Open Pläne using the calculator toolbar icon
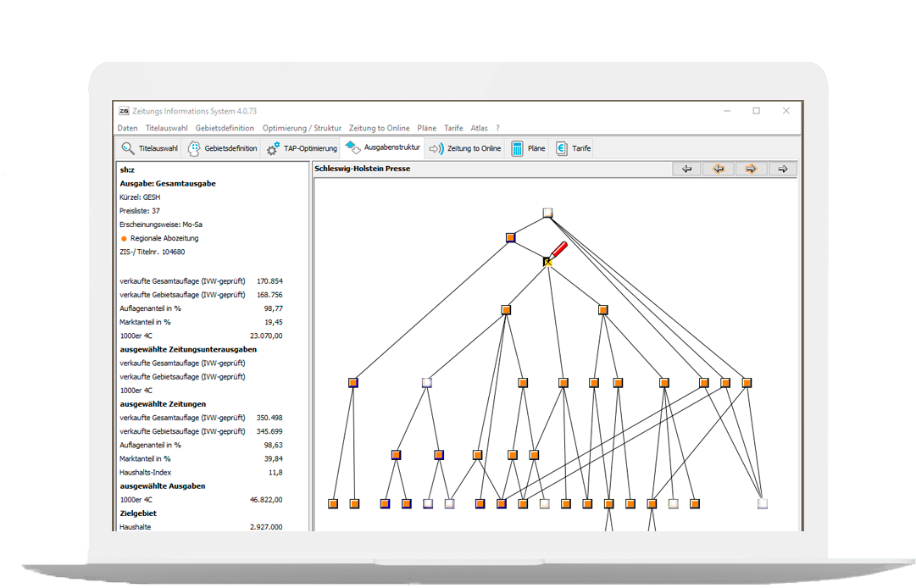The height and width of the screenshot is (588, 916). (517, 148)
